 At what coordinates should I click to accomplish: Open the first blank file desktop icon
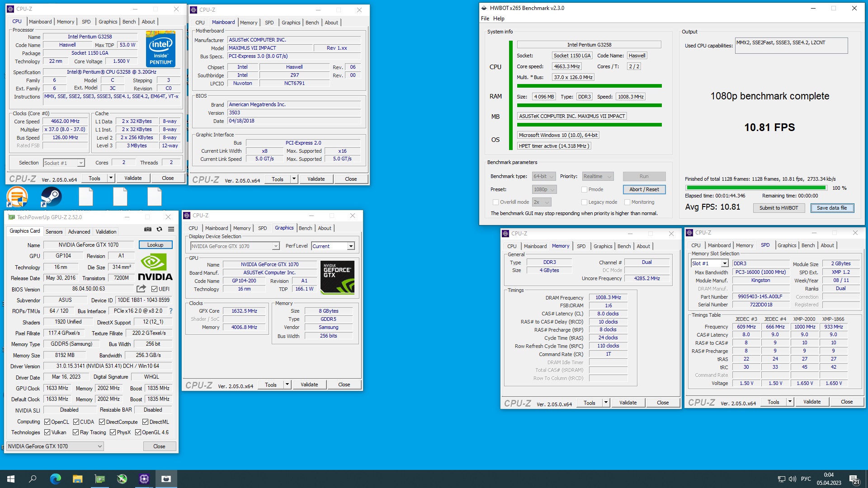pos(86,197)
